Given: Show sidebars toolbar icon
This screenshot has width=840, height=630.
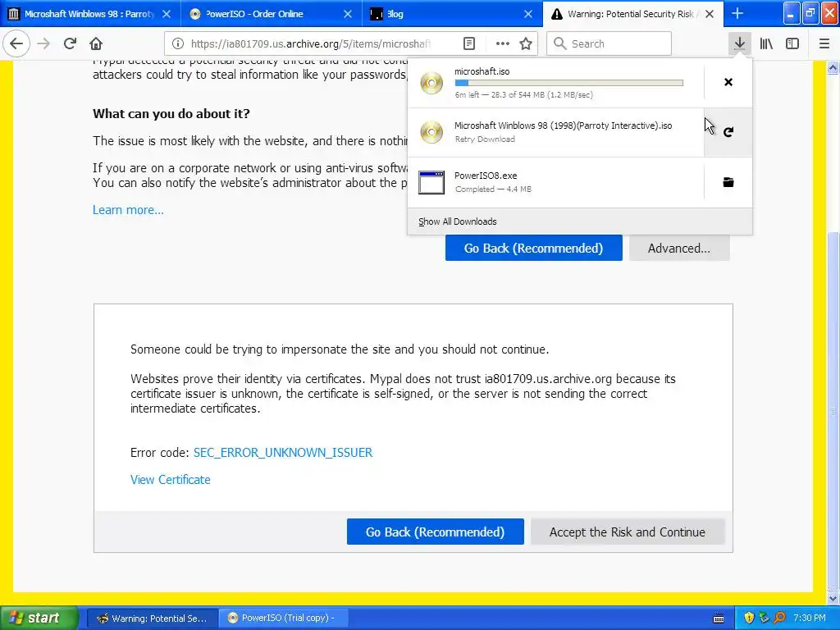Looking at the screenshot, I should tap(792, 44).
